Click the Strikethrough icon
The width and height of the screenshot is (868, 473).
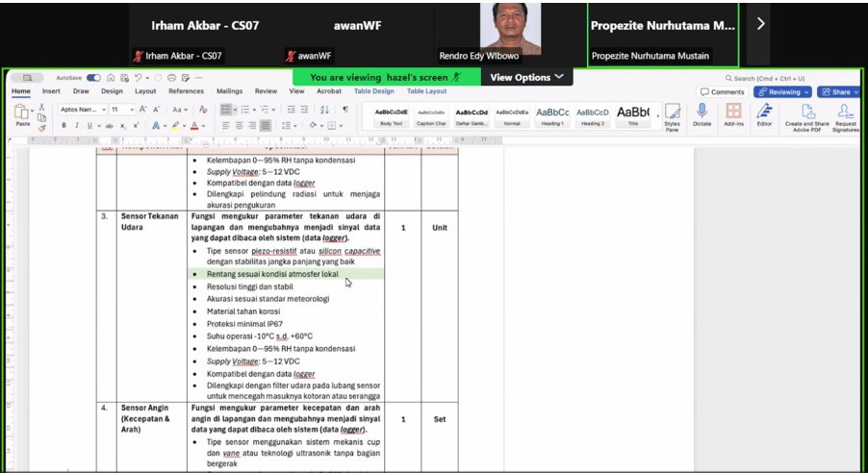point(109,126)
